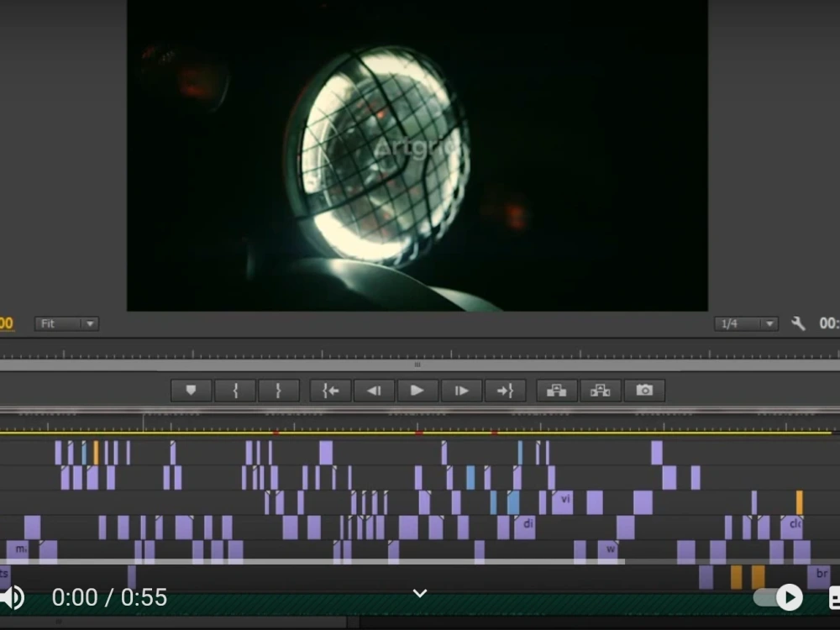Click the 0:00 / 0:55 time display
This screenshot has width=840, height=630.
[109, 597]
